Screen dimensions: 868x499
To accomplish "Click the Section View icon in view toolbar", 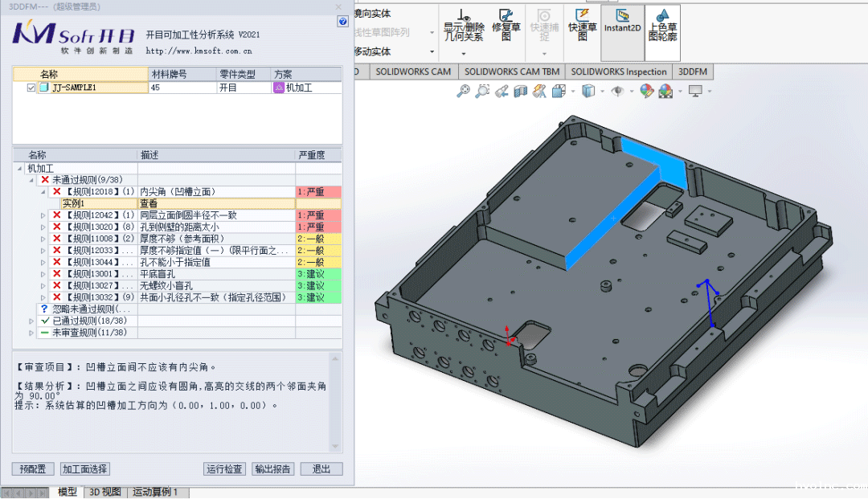I will tap(521, 92).
